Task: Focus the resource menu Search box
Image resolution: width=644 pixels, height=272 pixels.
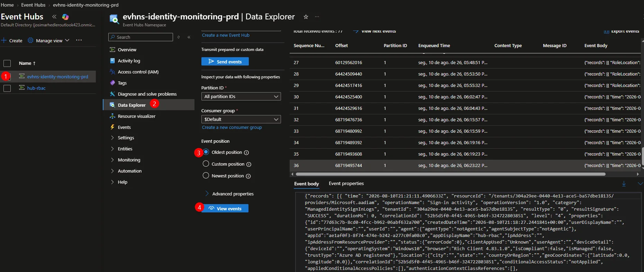Action: click(x=140, y=37)
